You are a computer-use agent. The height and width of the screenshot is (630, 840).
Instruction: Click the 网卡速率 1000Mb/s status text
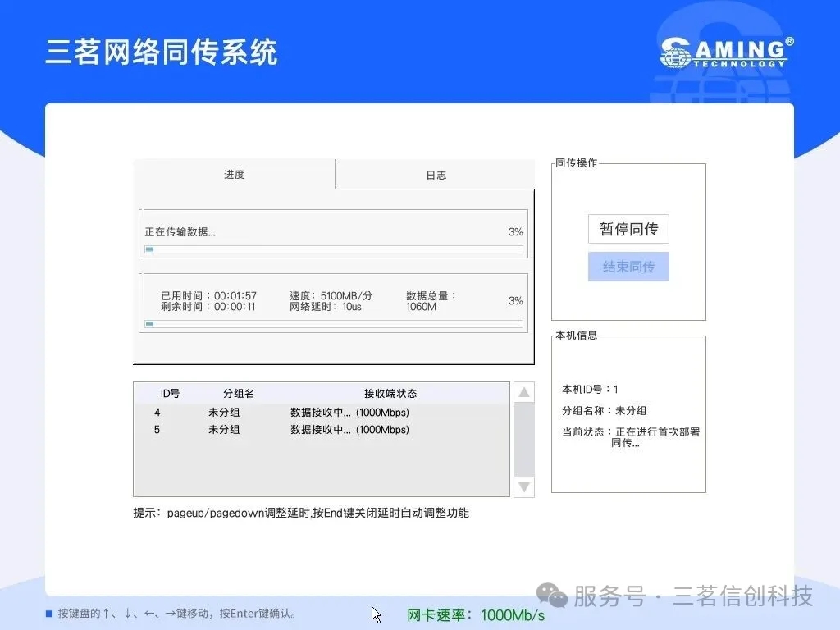tap(476, 615)
